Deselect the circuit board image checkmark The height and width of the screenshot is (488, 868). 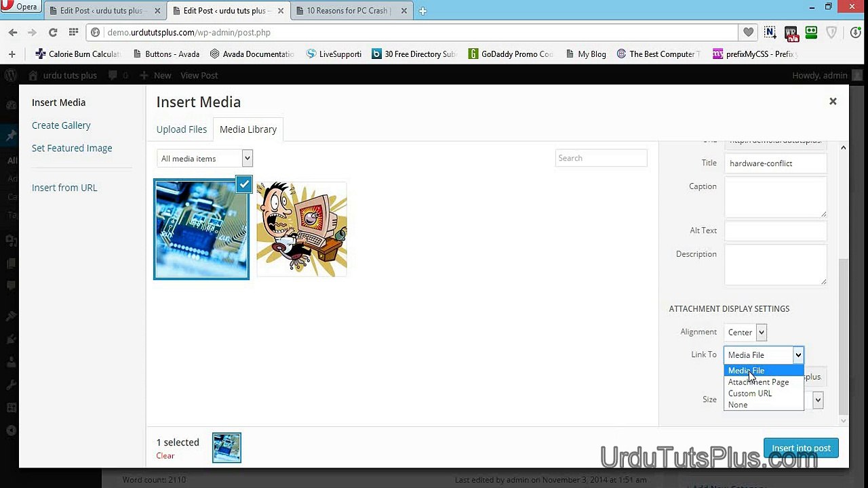click(x=244, y=183)
